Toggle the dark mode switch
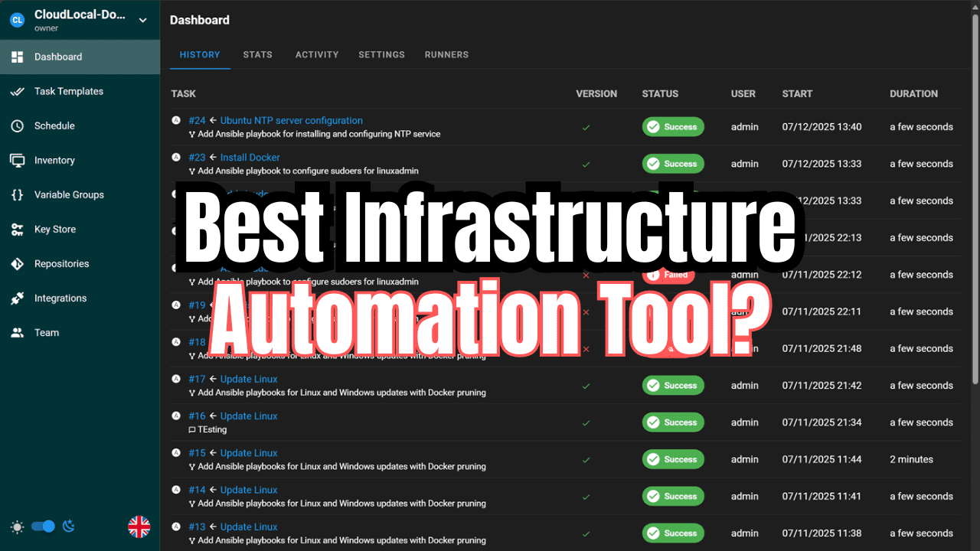Viewport: 980px width, 551px height. (x=43, y=527)
